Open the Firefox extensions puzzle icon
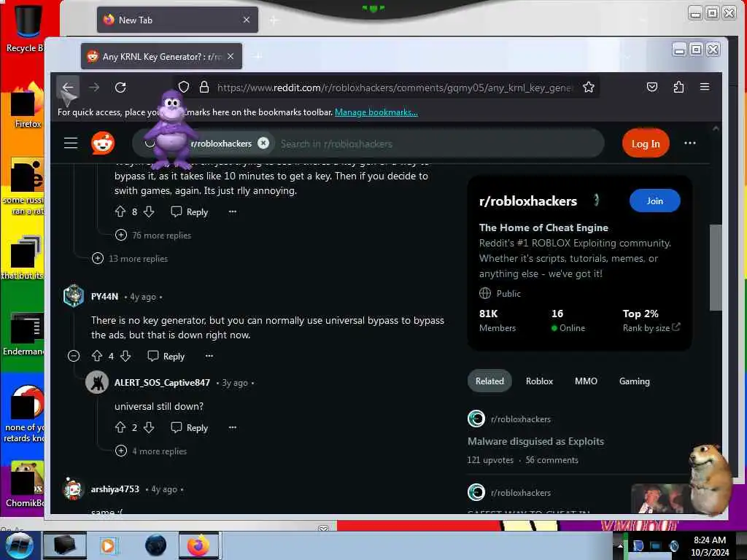This screenshot has width=747, height=560. click(679, 87)
